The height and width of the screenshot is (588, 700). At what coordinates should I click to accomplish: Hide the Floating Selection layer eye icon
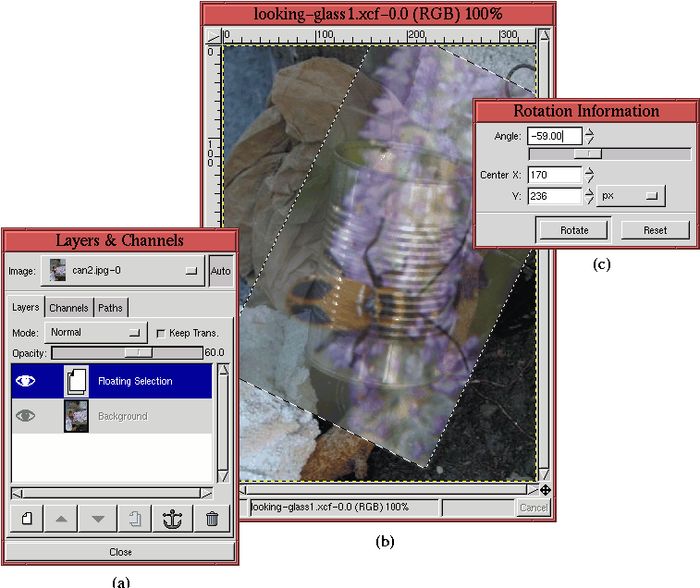(26, 381)
